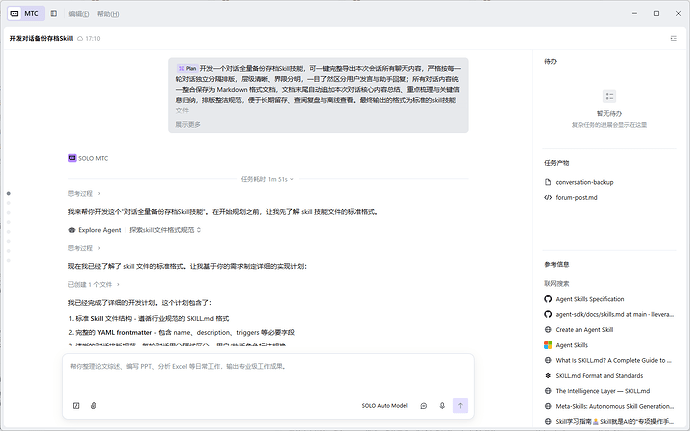690x431 pixels.
Task: Open The Intelligence Layer — SKILL.md link
Action: pos(602,391)
